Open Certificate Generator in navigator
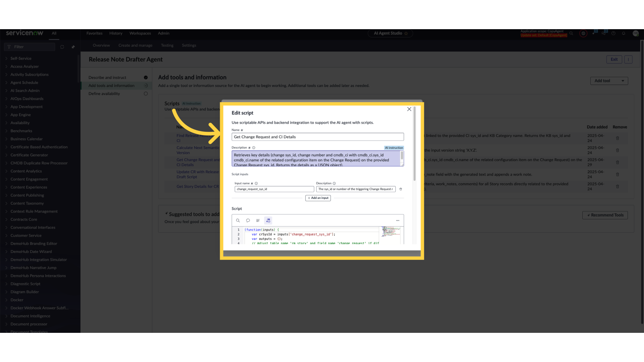This screenshot has width=644, height=362. point(29,155)
